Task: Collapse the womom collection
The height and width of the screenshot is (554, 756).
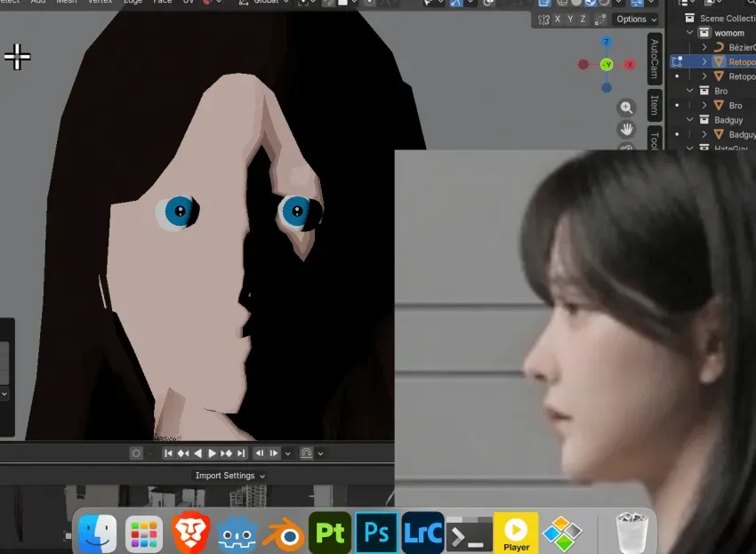Action: tap(689, 33)
